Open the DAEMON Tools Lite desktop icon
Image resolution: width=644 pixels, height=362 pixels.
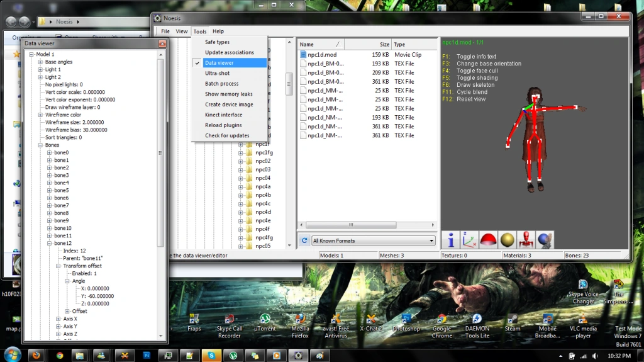click(x=477, y=326)
